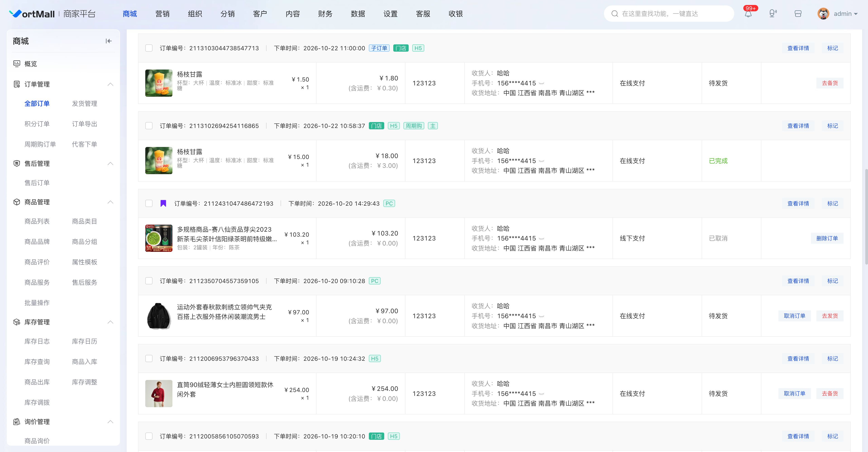Viewport: 868px width, 452px height.
Task: Go to 发货管理 in the sidebar
Action: pyautogui.click(x=85, y=103)
